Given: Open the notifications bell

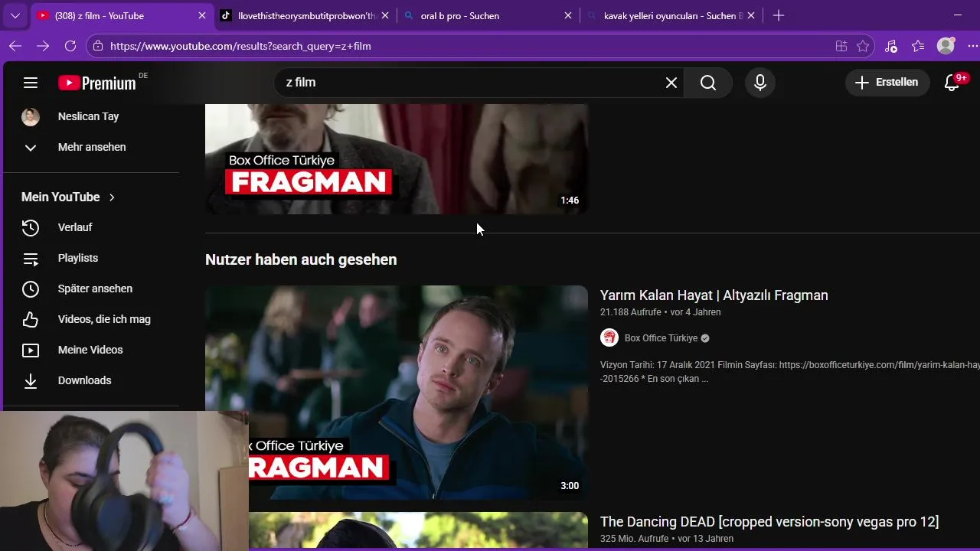Looking at the screenshot, I should 952,83.
